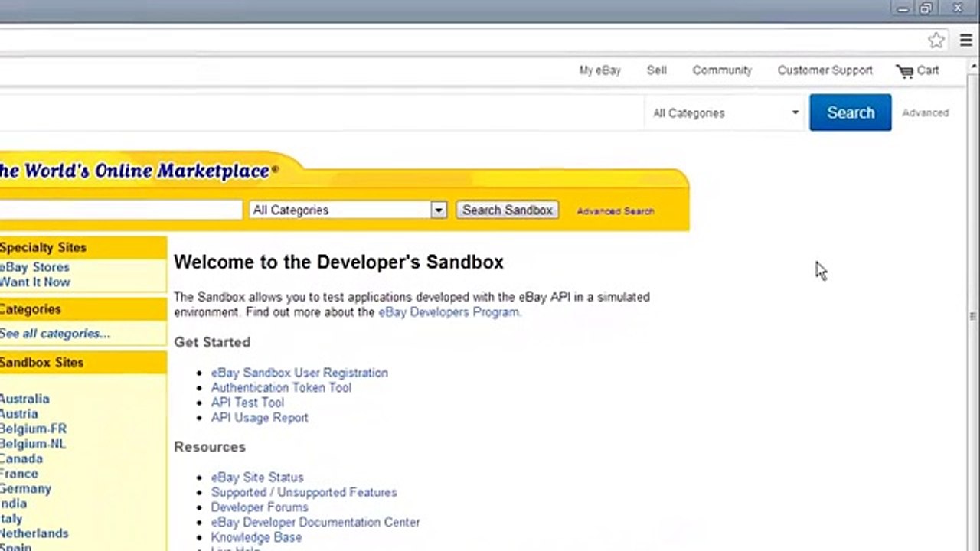Open the Advanced link beside Search

925,113
